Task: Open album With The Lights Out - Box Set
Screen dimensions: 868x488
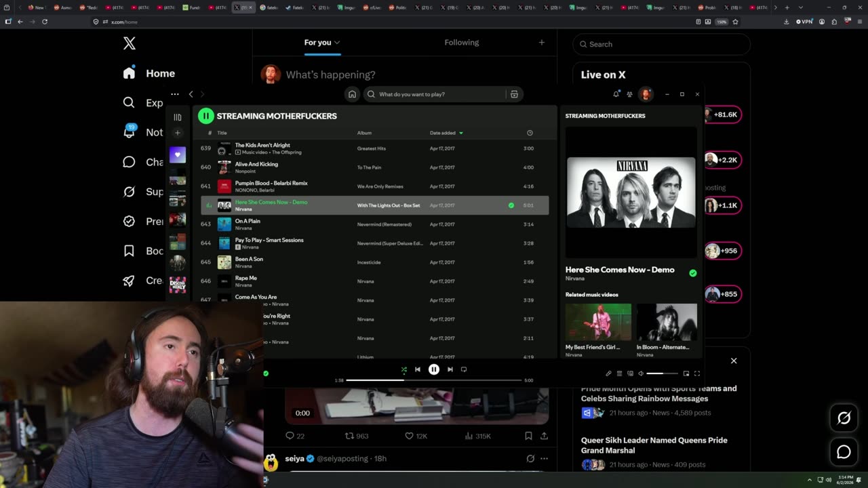Action: [x=389, y=205]
